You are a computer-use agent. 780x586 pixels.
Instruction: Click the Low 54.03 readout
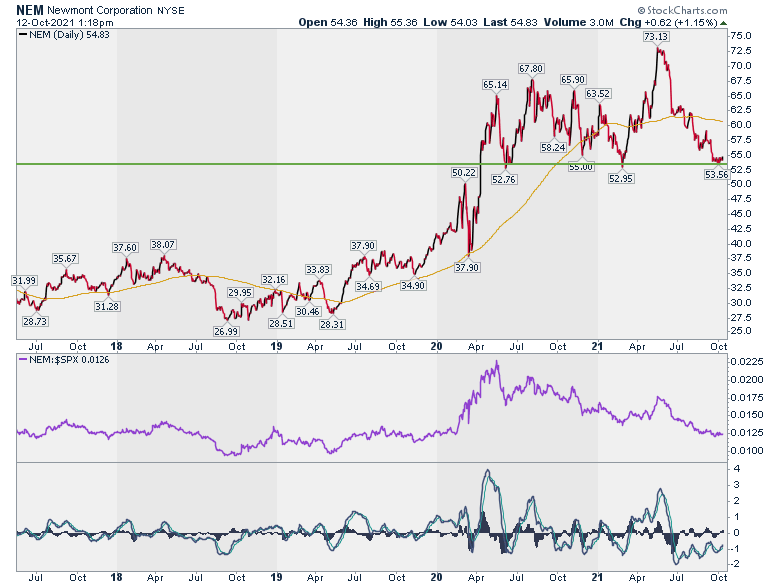pos(450,22)
